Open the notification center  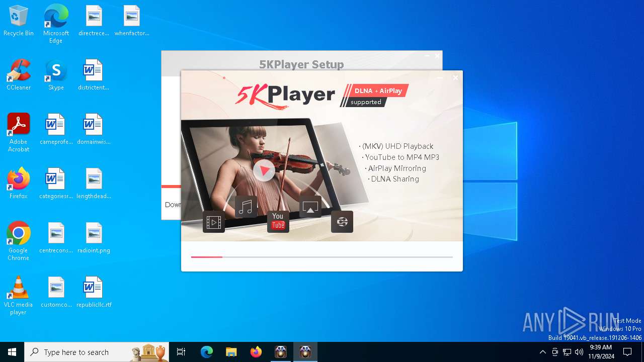(x=627, y=352)
